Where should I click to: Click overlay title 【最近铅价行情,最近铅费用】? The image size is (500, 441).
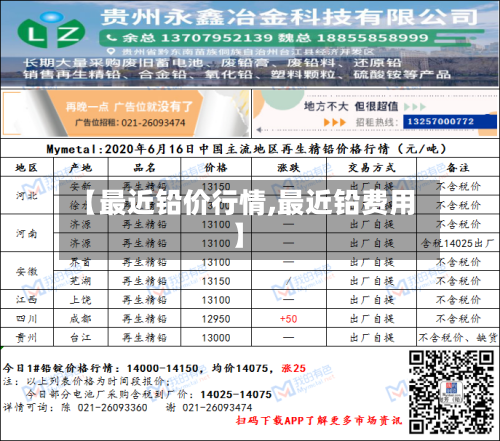pos(249,219)
